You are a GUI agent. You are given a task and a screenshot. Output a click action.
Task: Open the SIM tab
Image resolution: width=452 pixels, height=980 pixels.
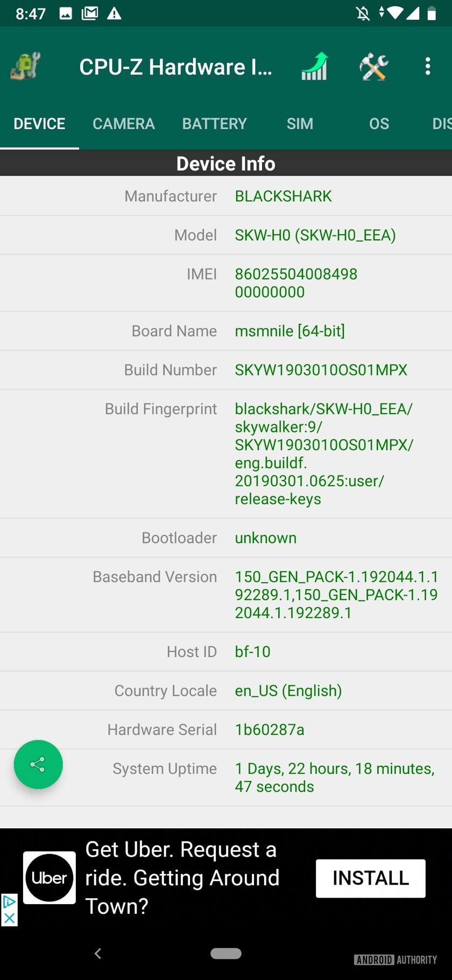point(300,124)
